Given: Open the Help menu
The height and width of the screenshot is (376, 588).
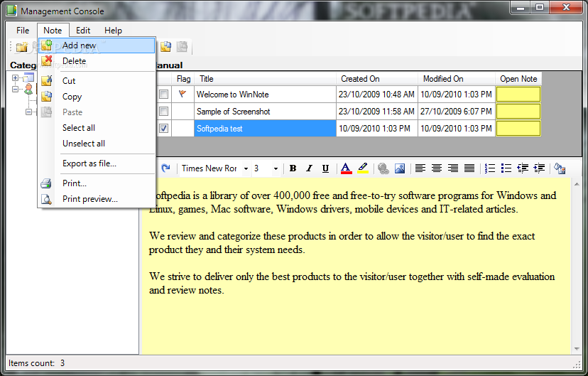Looking at the screenshot, I should pos(113,31).
